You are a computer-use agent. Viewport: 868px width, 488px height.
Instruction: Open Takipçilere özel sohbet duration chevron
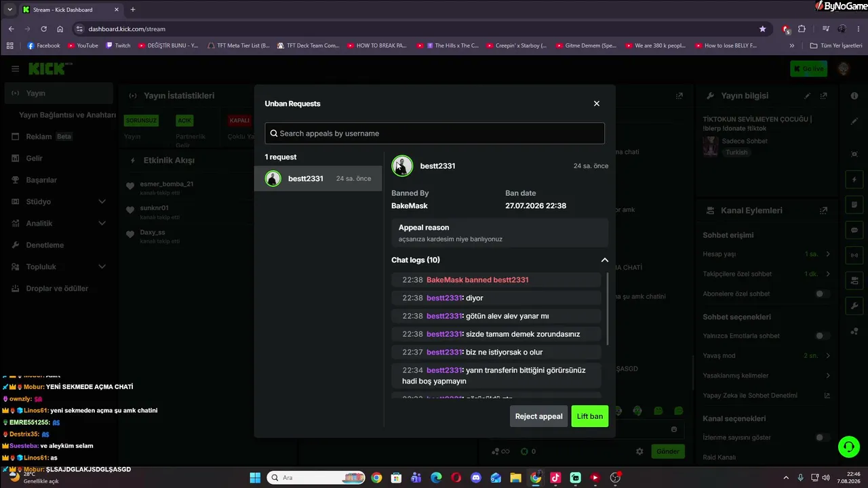tap(828, 274)
